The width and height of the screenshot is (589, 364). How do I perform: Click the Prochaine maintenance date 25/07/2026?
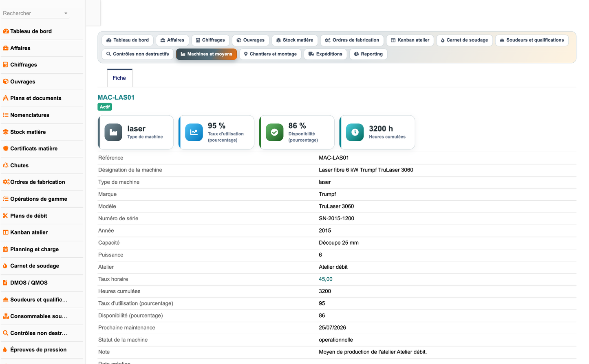point(333,328)
